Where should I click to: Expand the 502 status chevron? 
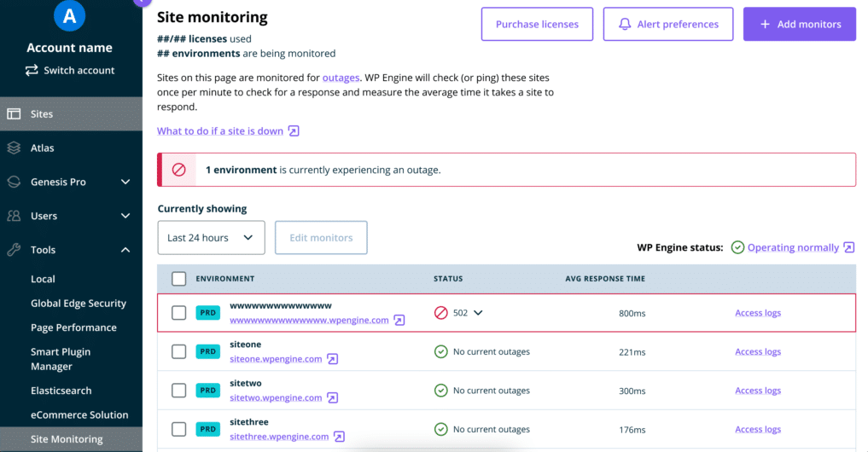[x=478, y=313]
